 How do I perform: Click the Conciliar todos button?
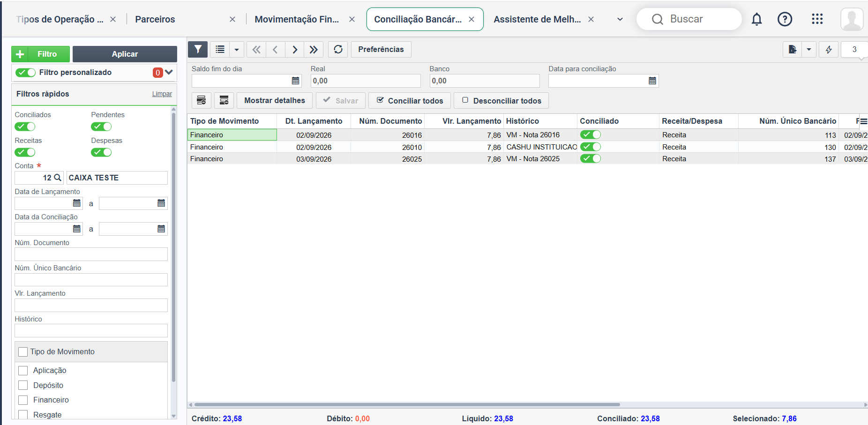410,101
